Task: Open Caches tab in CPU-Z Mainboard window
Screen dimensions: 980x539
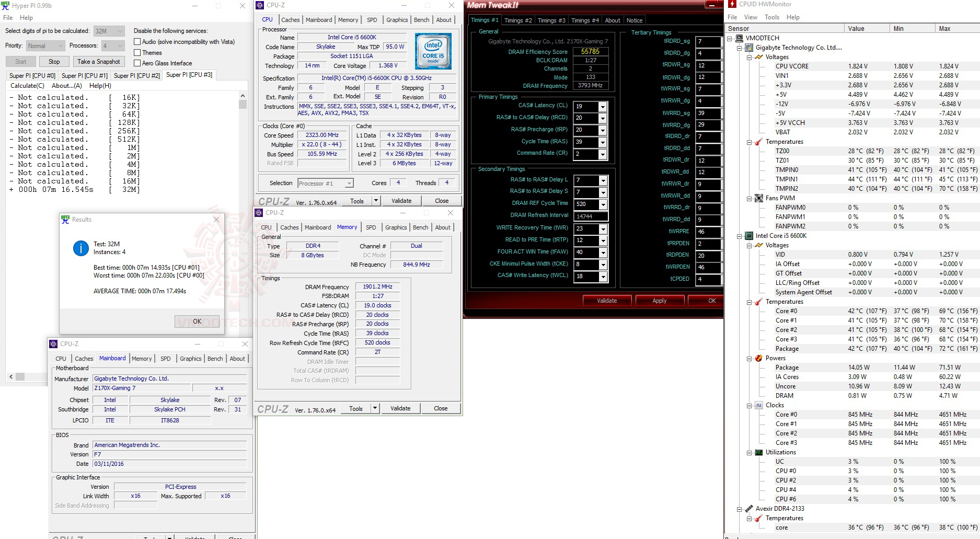Action: (84, 359)
